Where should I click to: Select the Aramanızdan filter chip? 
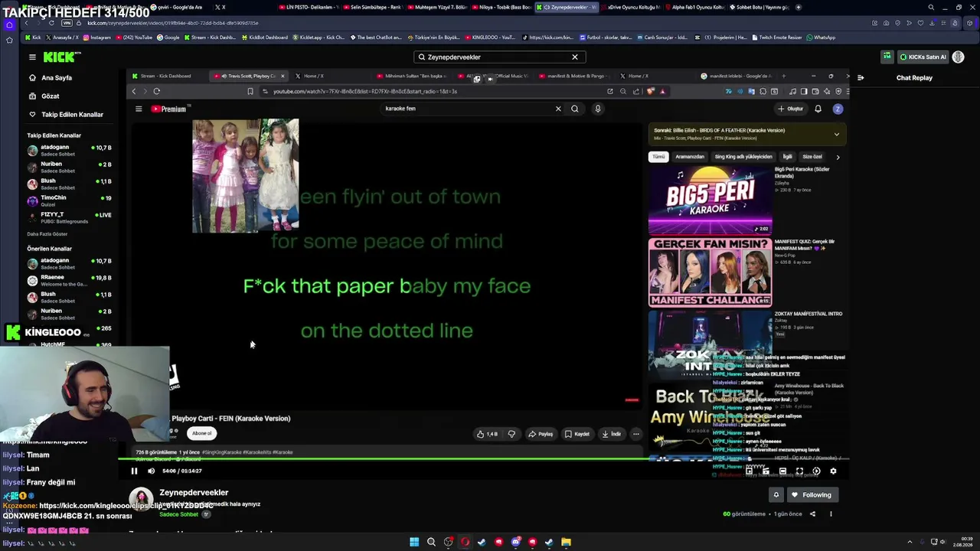[690, 157]
